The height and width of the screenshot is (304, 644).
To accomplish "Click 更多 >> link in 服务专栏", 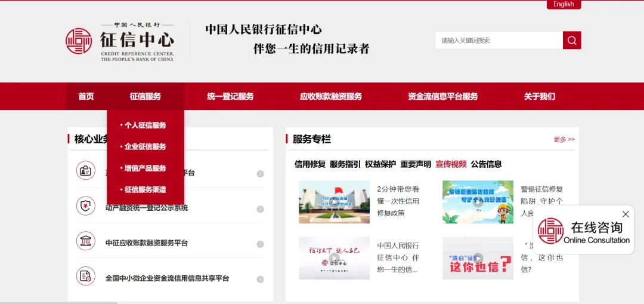I will click(564, 139).
